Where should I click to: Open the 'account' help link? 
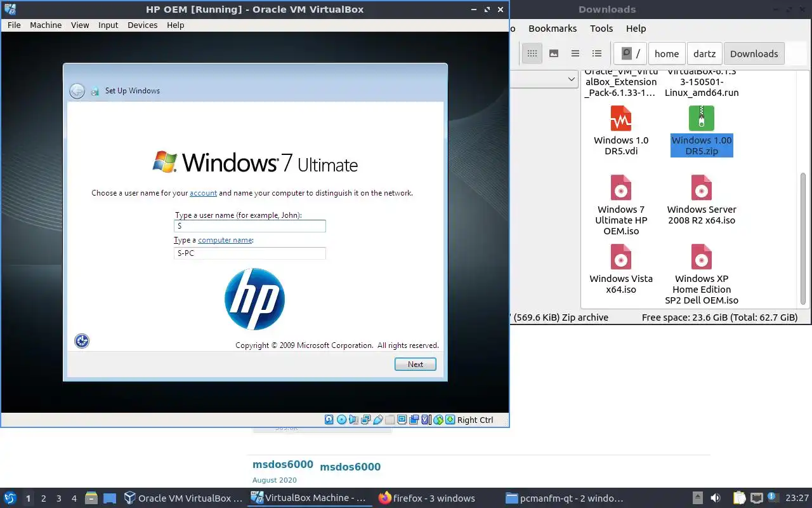coord(203,193)
